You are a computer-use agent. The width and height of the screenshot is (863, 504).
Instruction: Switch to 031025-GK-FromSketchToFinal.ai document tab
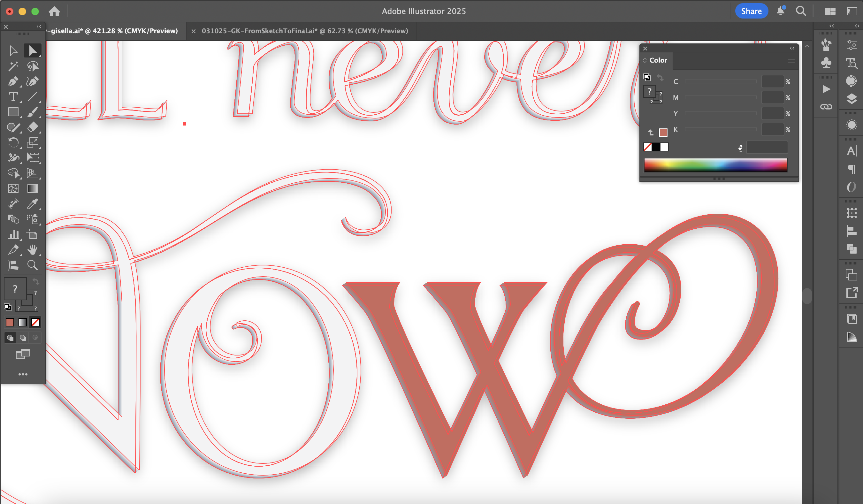(x=304, y=31)
